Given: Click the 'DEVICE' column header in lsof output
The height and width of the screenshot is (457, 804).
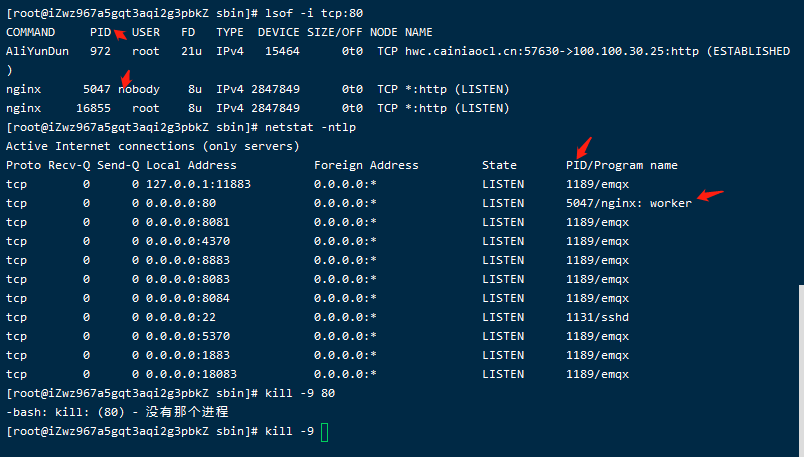Looking at the screenshot, I should click(x=278, y=32).
